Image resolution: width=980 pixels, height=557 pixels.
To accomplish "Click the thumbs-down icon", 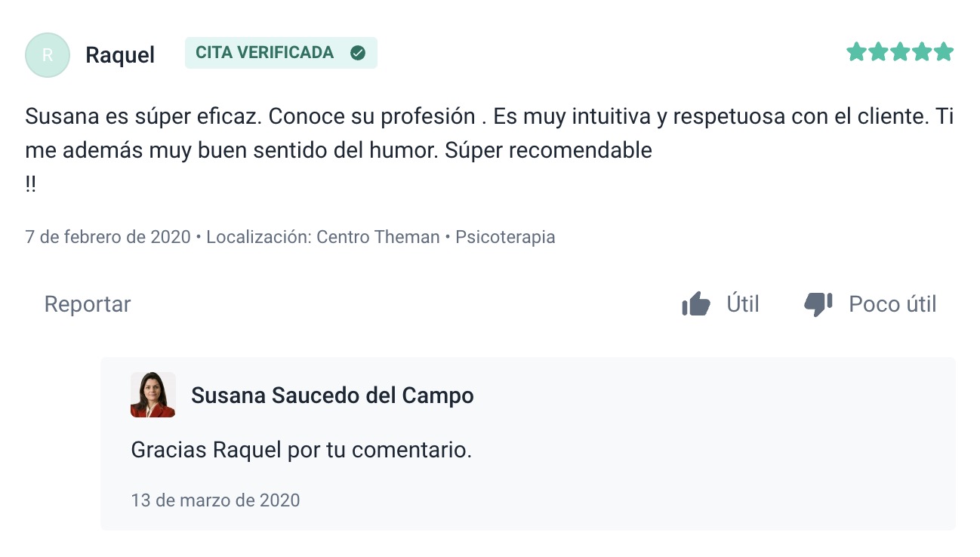I will [818, 304].
